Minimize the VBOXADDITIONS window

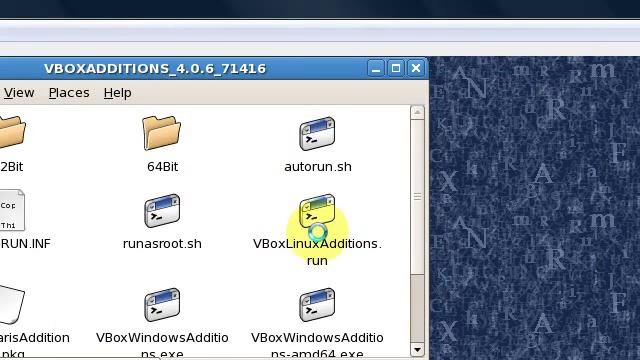click(x=376, y=68)
